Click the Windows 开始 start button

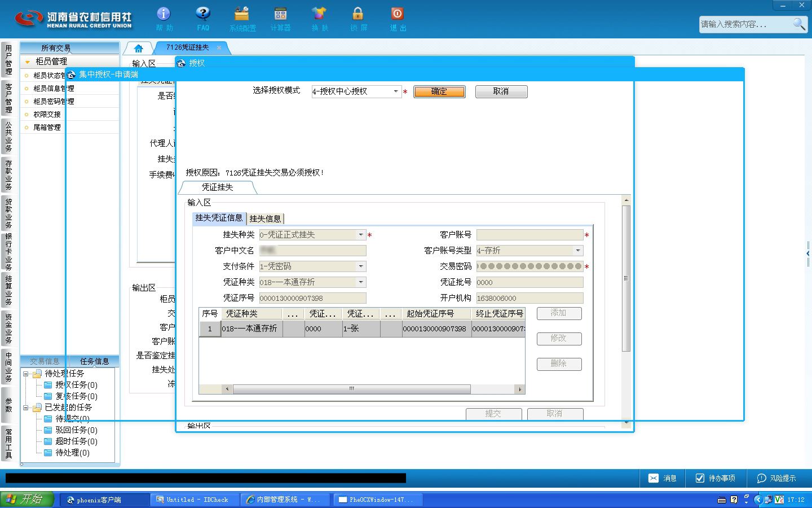pos(27,500)
